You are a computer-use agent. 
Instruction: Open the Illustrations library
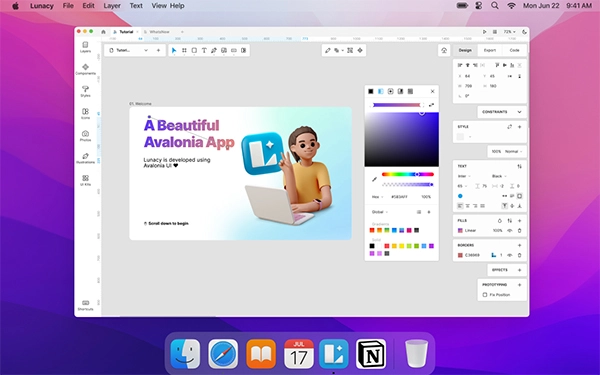pos(85,158)
